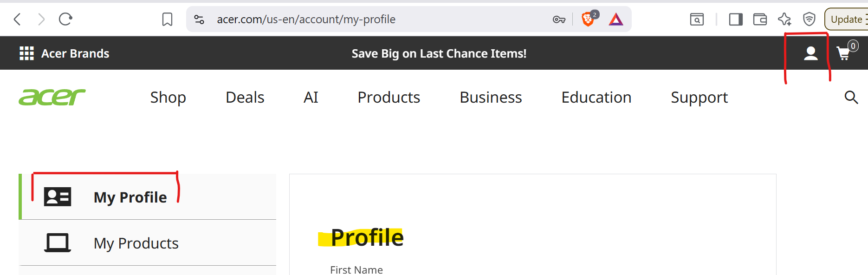The width and height of the screenshot is (868, 275).
Task: Click the Brave Rewards triangle icon
Action: [616, 20]
